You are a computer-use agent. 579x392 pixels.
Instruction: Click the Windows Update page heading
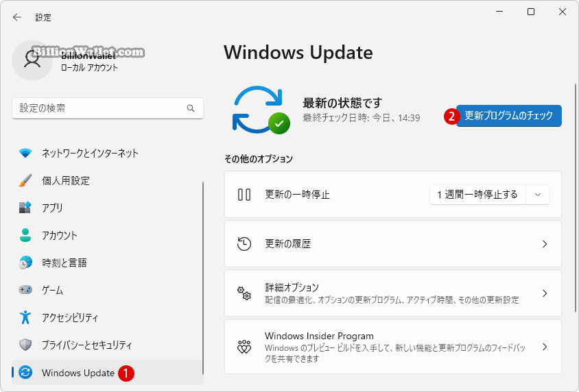(298, 52)
